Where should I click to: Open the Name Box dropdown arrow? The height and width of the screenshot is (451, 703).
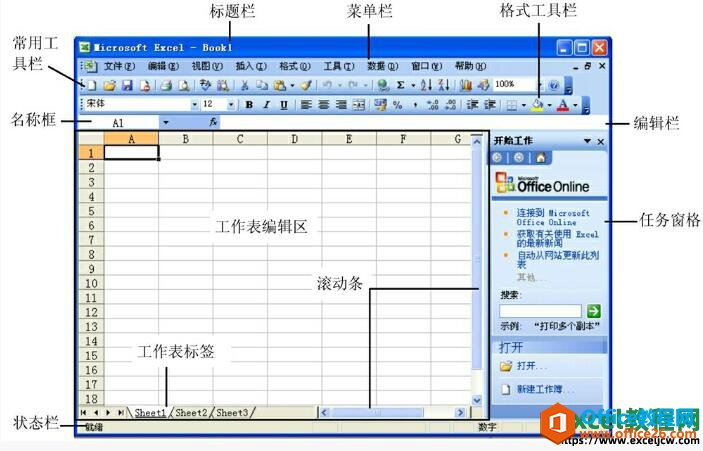pyautogui.click(x=166, y=122)
